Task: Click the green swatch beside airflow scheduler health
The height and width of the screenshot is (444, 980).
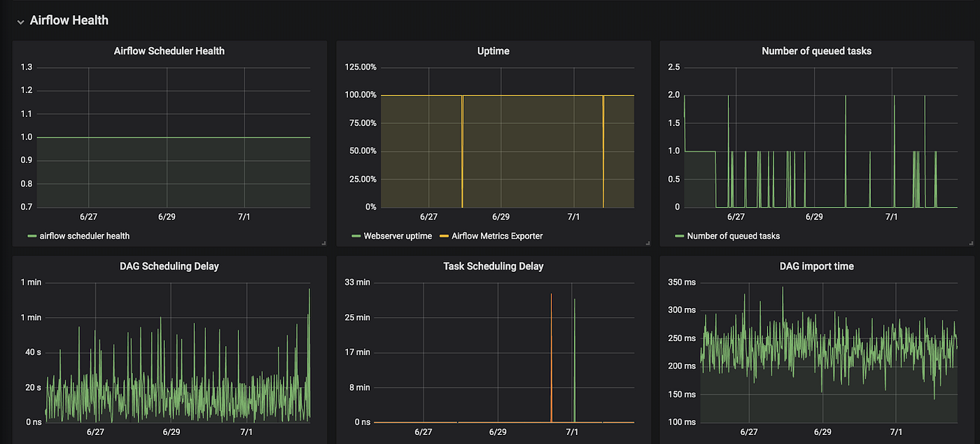Action: [32, 236]
